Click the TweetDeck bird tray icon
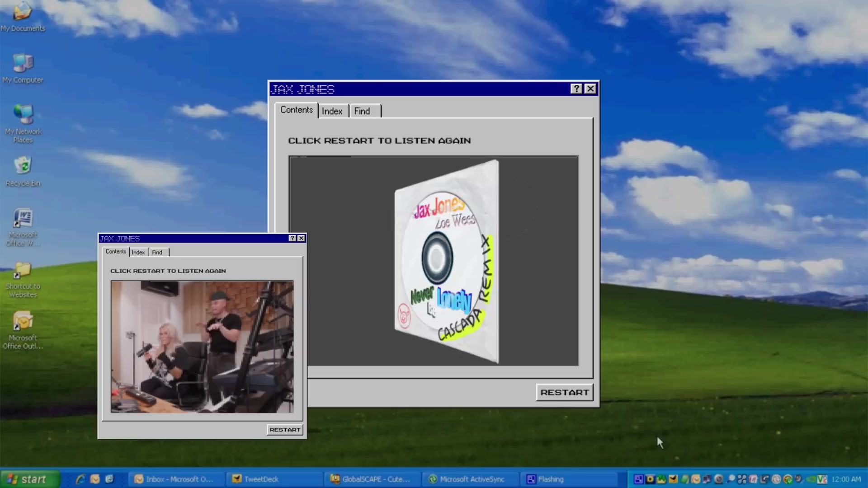Screen dimensions: 868x488 pos(673,479)
